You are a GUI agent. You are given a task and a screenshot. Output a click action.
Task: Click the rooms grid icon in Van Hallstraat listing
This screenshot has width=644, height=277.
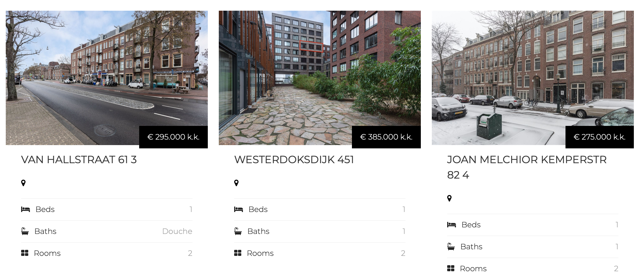click(x=25, y=253)
